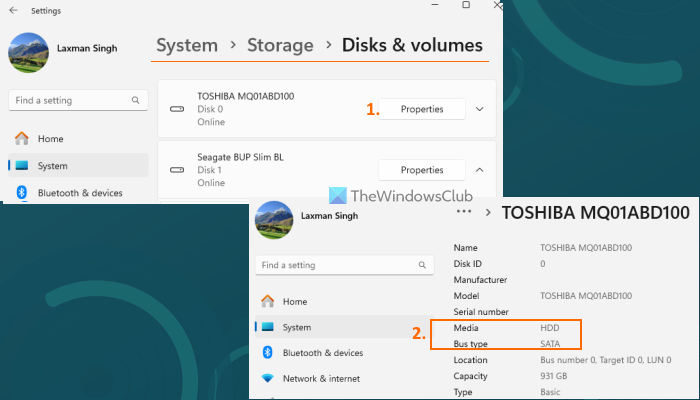Navigate to System in breadcrumb

click(x=187, y=45)
